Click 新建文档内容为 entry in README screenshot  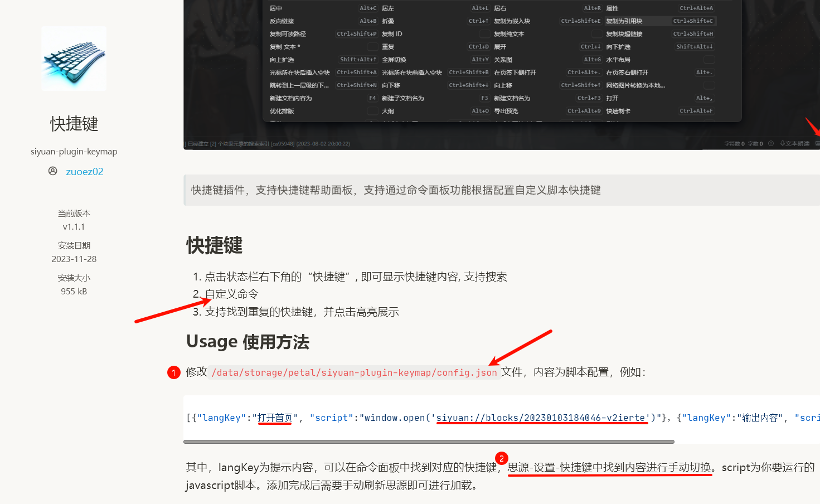291,98
